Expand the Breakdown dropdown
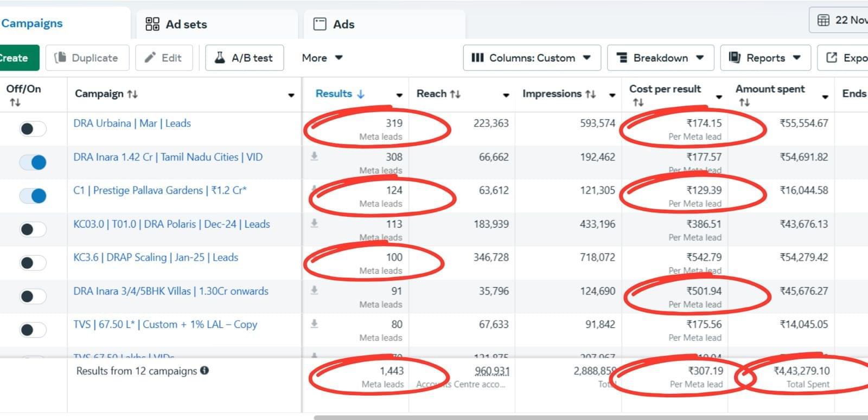Viewport: 868px width, 420px height. 660,58
